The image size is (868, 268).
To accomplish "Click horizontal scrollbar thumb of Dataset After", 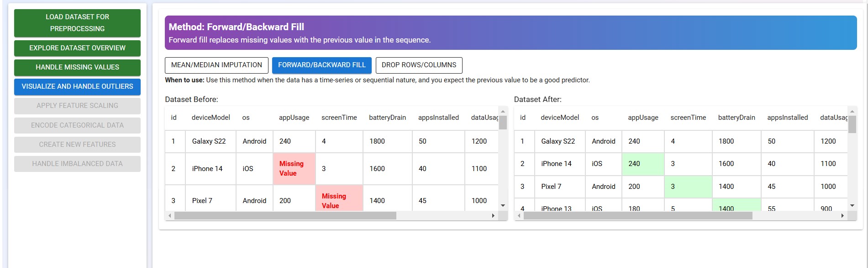I will click(638, 215).
